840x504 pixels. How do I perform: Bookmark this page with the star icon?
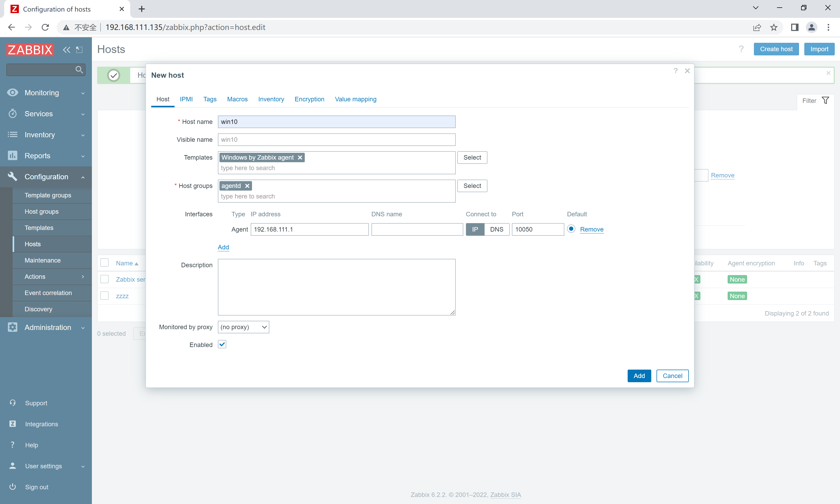tap(773, 28)
